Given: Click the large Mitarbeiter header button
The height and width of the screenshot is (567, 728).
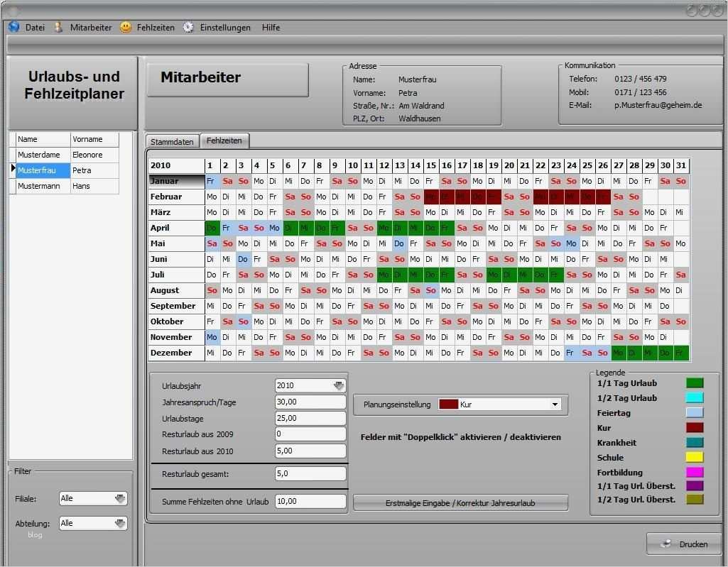Looking at the screenshot, I should tap(227, 79).
